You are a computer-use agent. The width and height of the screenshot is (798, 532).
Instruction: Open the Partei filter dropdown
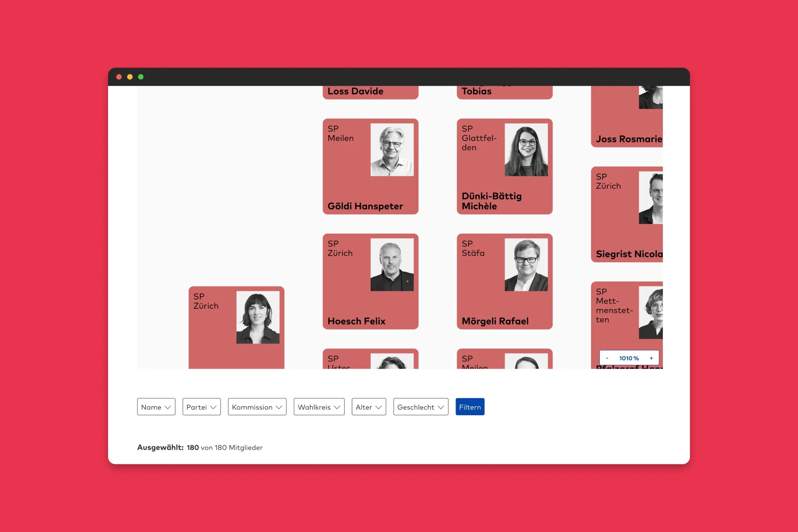[x=201, y=406]
